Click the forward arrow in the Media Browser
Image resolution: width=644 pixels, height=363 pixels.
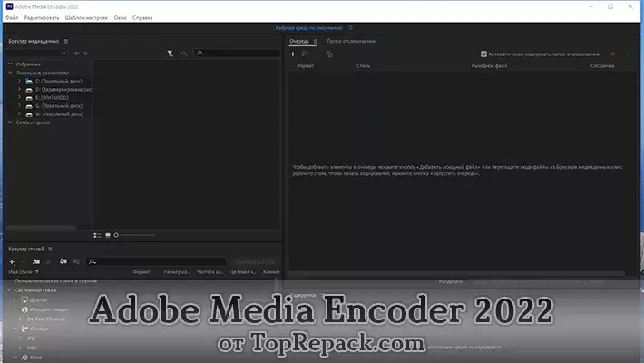(x=85, y=53)
